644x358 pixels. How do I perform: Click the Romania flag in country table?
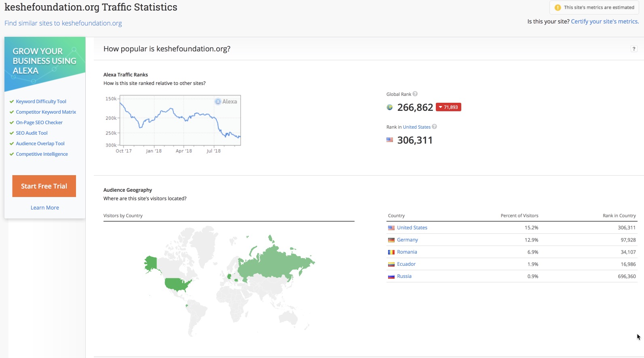tap(391, 252)
